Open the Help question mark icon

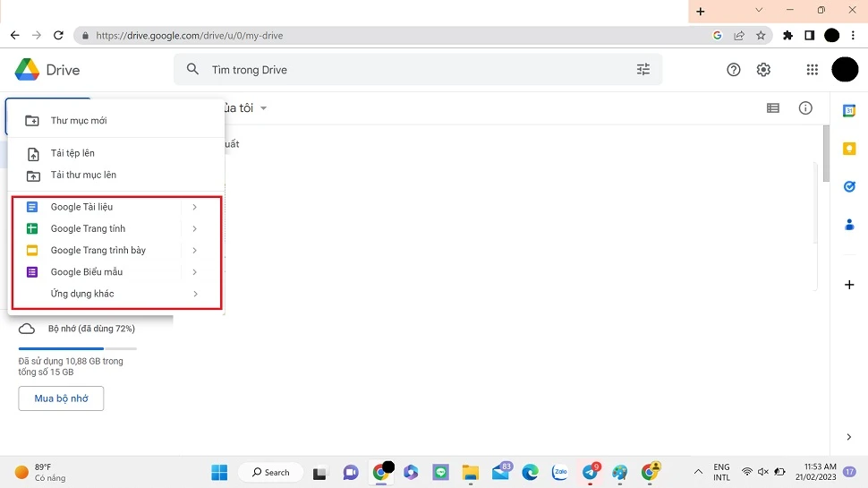tap(734, 70)
